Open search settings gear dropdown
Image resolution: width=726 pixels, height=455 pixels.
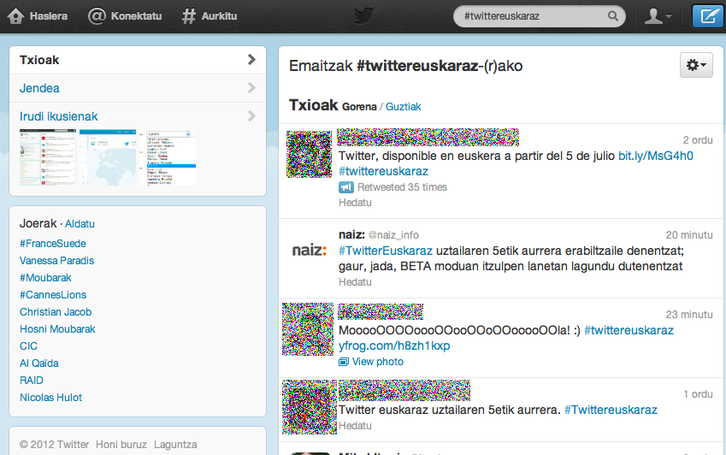coord(696,65)
